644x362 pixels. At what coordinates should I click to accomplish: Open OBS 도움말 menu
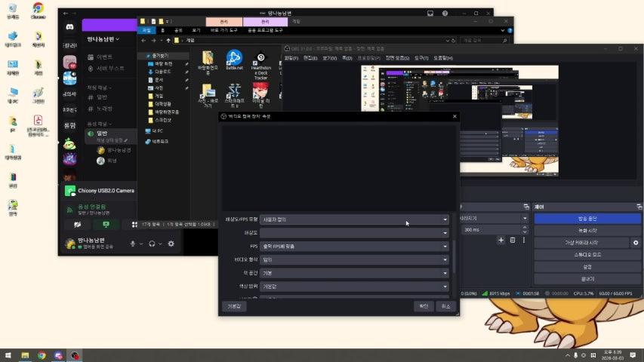442,58
